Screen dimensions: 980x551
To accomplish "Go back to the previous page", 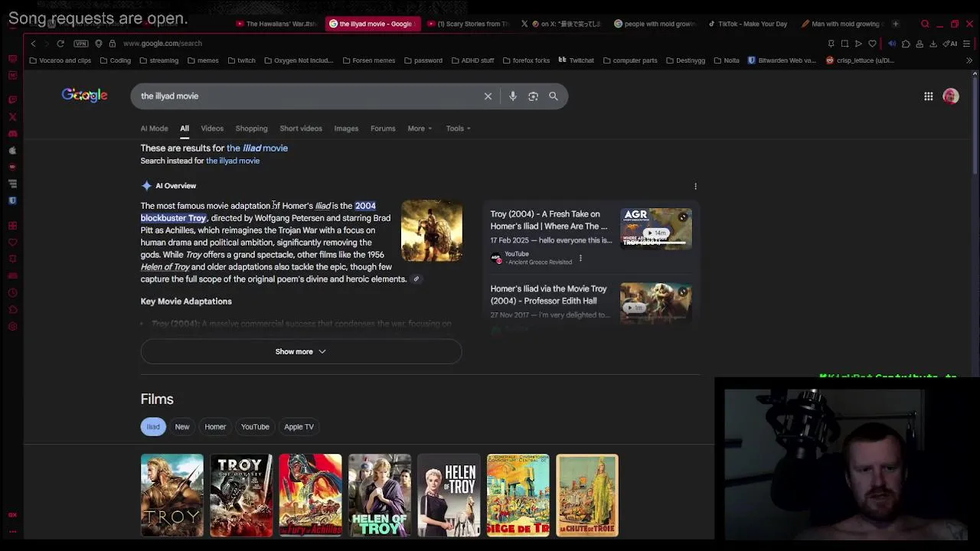I will point(33,44).
